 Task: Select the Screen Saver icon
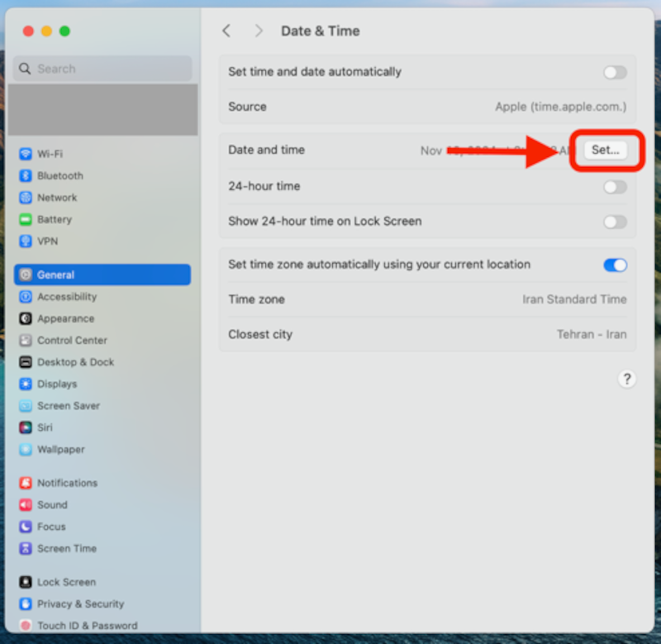pyautogui.click(x=26, y=406)
